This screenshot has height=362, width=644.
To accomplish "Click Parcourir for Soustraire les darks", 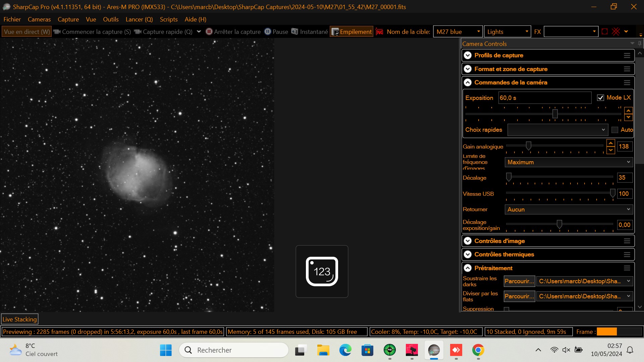I will pyautogui.click(x=519, y=281).
